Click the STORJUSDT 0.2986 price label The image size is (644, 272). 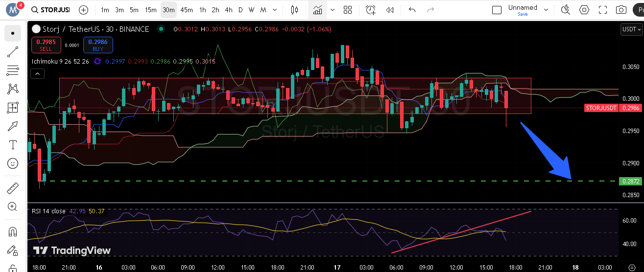(613, 108)
